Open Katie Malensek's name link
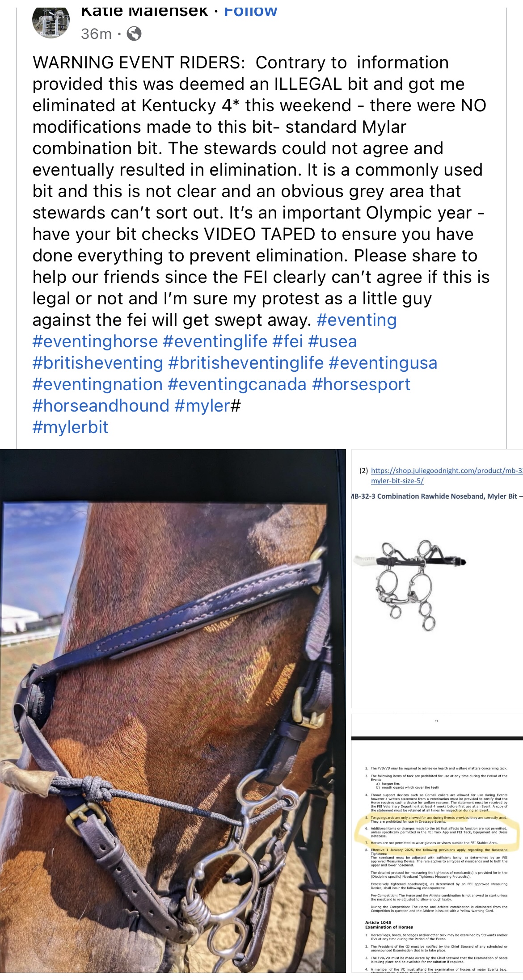This screenshot has width=523, height=980. pos(144,11)
